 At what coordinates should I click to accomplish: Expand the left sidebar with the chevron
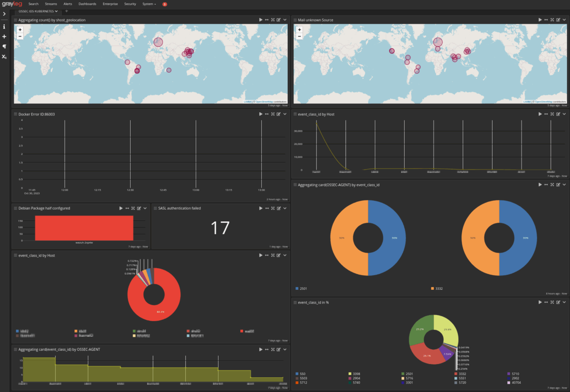[x=4, y=14]
